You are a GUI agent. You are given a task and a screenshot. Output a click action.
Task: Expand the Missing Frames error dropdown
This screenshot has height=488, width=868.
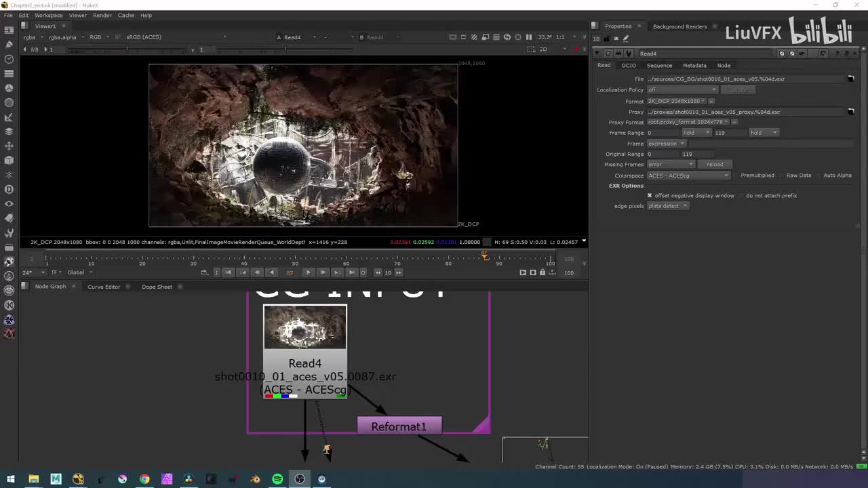[671, 165]
